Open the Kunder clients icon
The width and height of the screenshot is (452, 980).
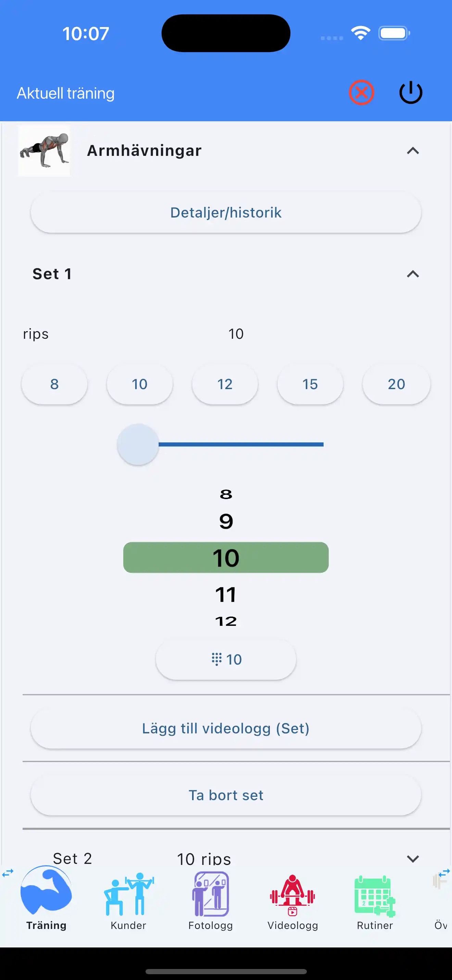[128, 894]
